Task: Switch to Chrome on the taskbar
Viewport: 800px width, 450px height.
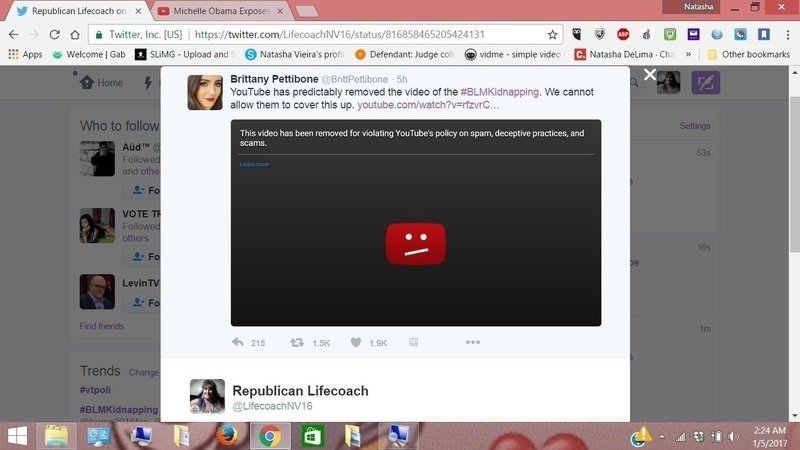Action: tap(270, 436)
